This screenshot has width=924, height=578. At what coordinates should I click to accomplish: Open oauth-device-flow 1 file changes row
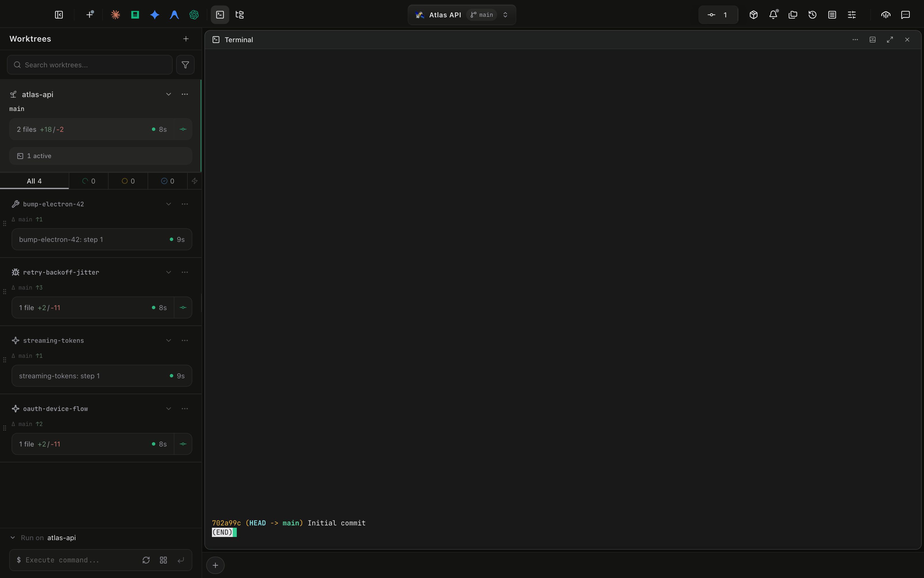[93, 444]
